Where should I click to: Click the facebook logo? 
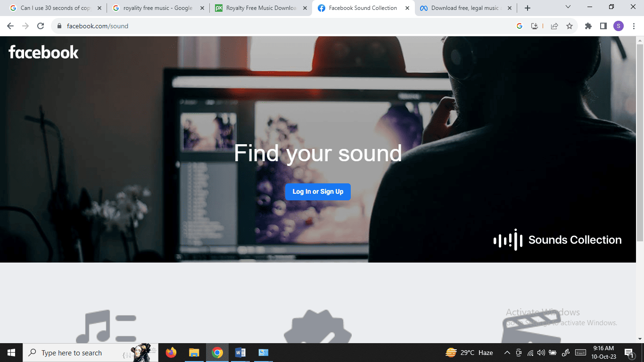coord(43,52)
